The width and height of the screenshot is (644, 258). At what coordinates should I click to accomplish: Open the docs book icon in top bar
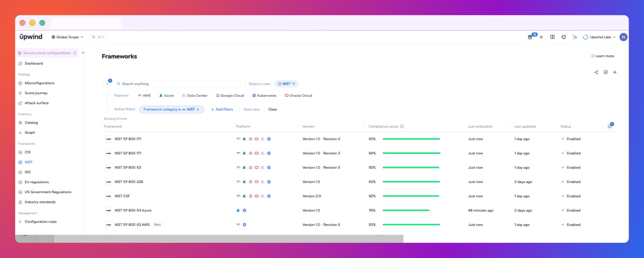pyautogui.click(x=552, y=37)
